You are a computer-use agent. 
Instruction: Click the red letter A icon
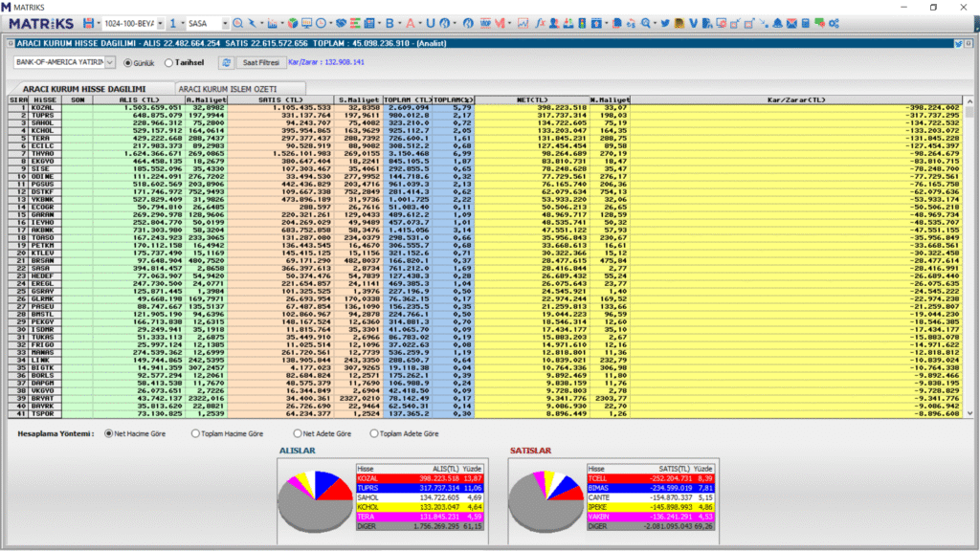[411, 22]
